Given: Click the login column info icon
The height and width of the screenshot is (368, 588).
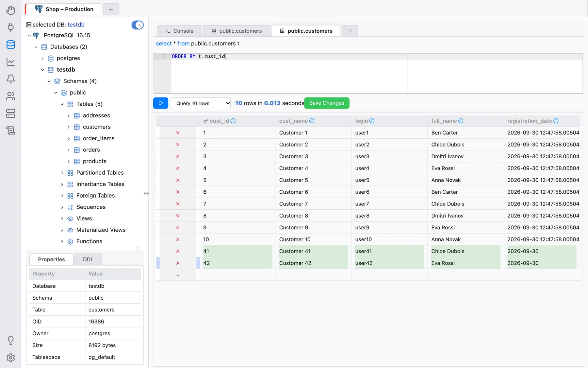Looking at the screenshot, I should (372, 121).
